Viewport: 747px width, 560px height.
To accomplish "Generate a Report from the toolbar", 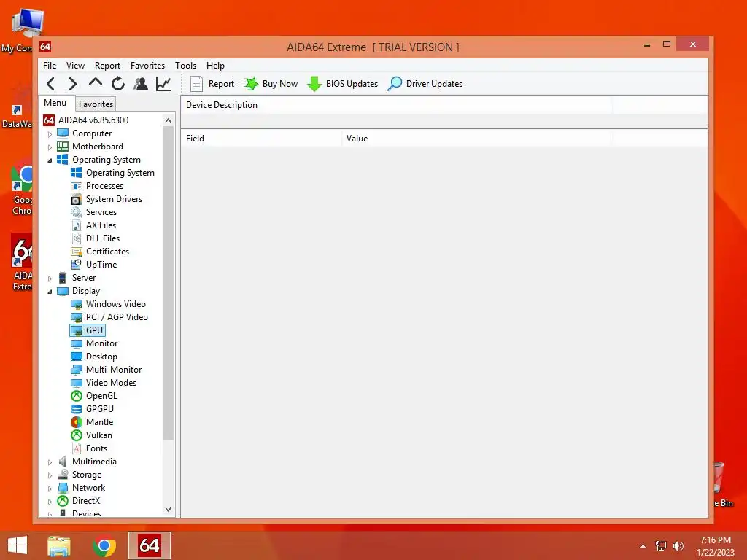I will click(212, 84).
